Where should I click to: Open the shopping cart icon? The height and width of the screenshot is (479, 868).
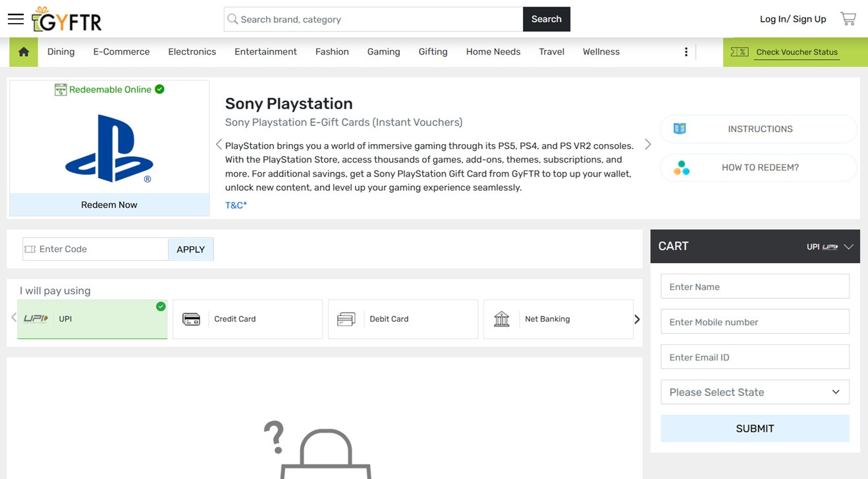coord(848,19)
